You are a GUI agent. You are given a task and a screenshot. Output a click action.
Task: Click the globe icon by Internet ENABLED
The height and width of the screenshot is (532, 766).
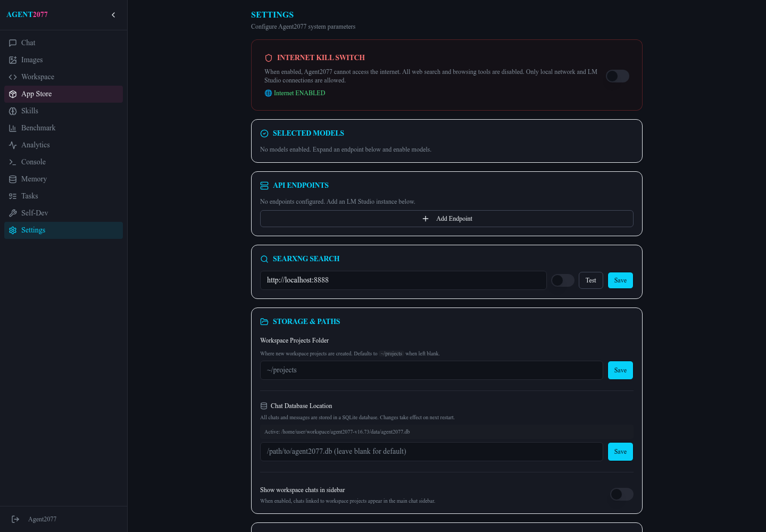pos(268,93)
